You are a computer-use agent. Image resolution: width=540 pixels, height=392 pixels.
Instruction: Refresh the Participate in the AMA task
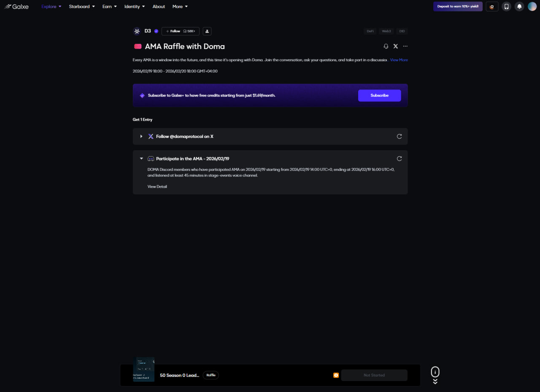399,159
